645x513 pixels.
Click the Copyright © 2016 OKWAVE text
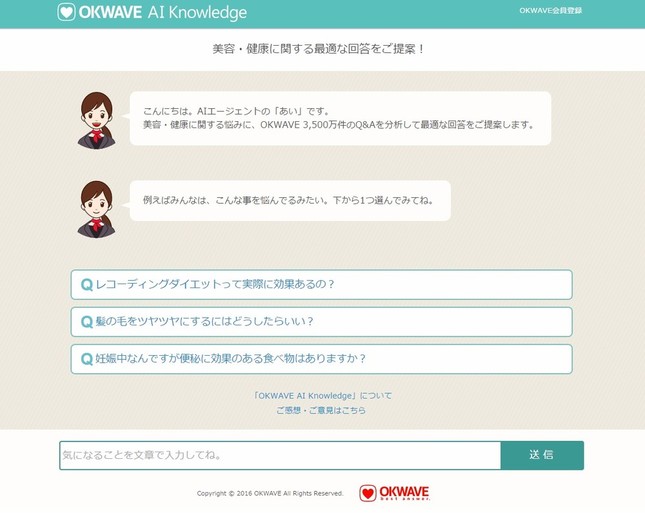(x=270, y=493)
